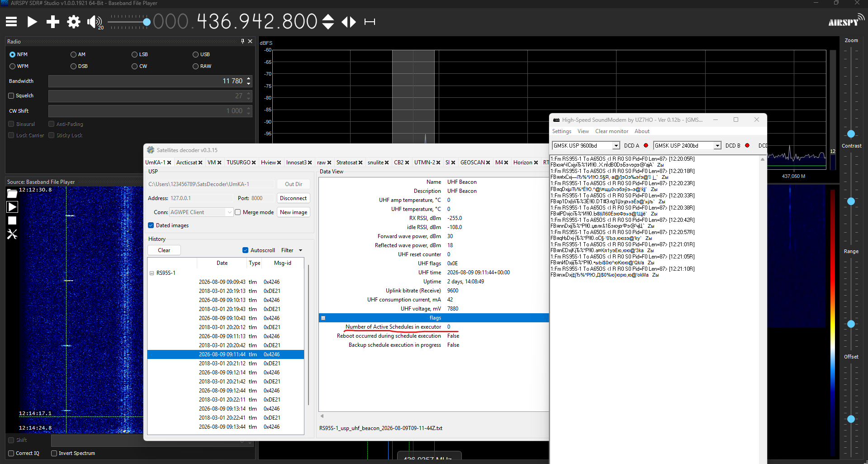The image size is (868, 464).
Task: Adjust the Zoom slider handle
Action: 851,134
